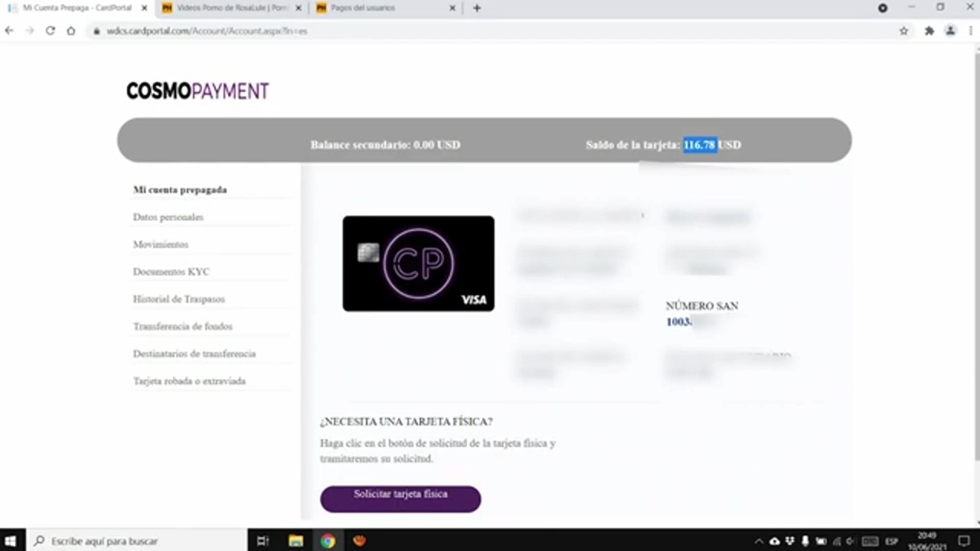Open Chrome three-dot menu

coord(971,31)
